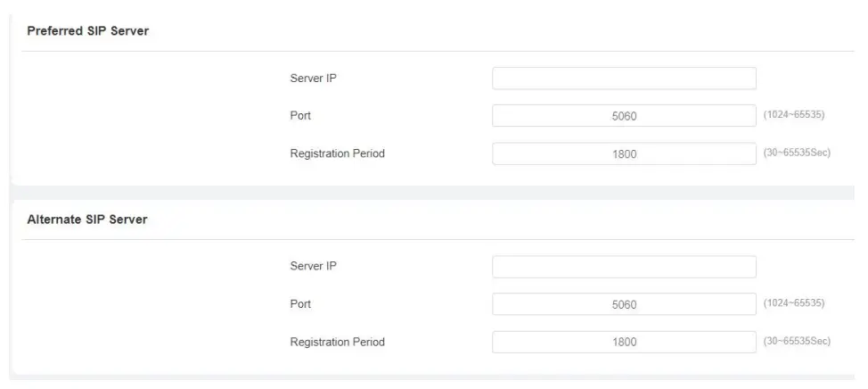Viewport: 868px width, 389px height.
Task: Select Alternate server Registration Period input
Action: click(x=624, y=342)
